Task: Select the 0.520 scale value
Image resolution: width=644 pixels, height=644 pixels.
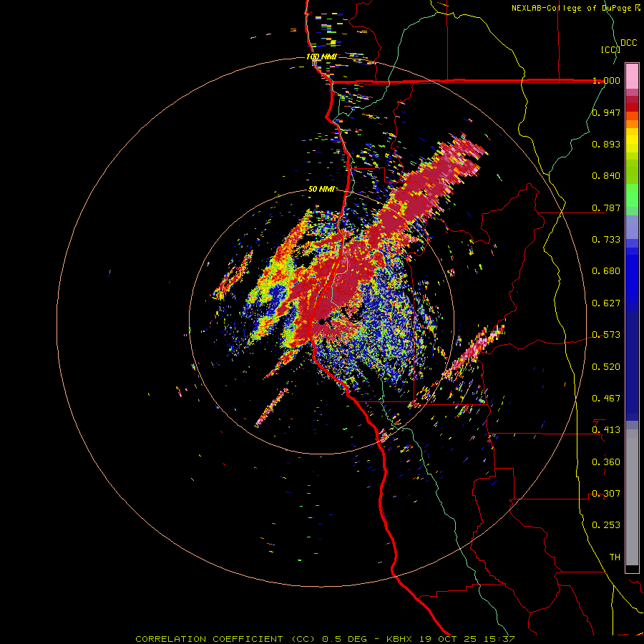Action: click(x=606, y=367)
